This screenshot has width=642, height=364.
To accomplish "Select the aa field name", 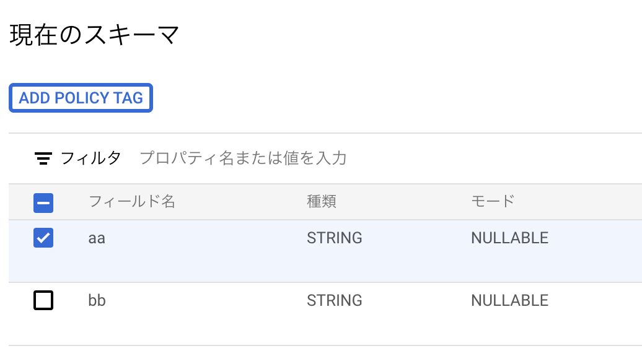I will click(x=97, y=238).
